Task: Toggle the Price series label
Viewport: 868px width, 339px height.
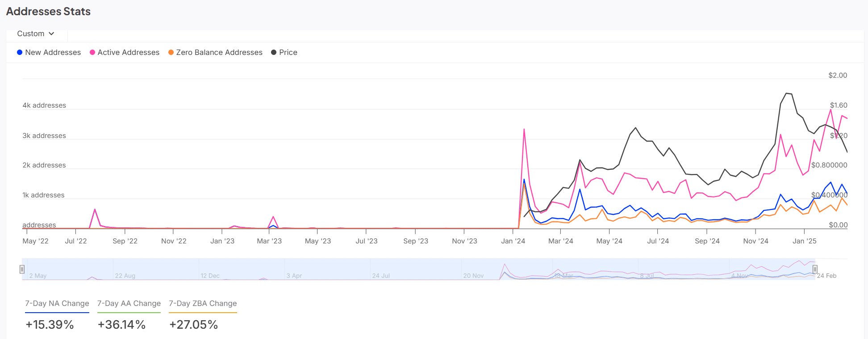Action: [288, 52]
